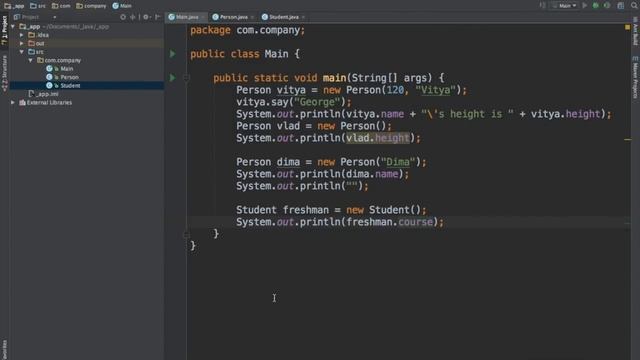This screenshot has height=360, width=640.
Task: Click the string "George" in vitya.say call
Action: pos(317,102)
